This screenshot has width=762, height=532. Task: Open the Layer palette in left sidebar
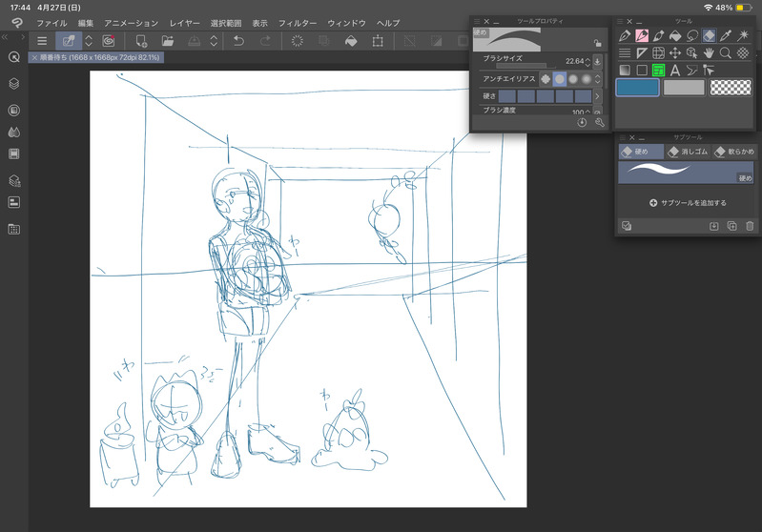[x=14, y=84]
